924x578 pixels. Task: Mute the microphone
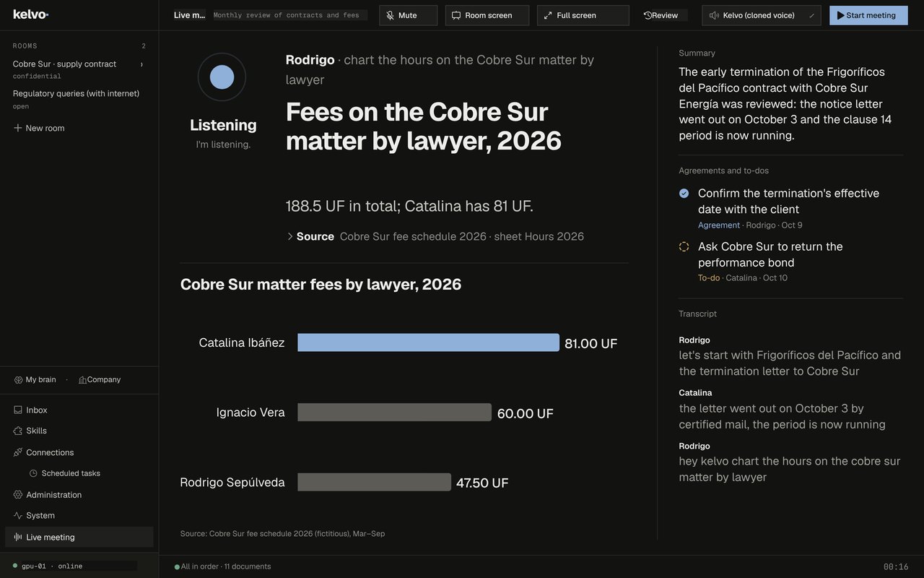coord(409,15)
